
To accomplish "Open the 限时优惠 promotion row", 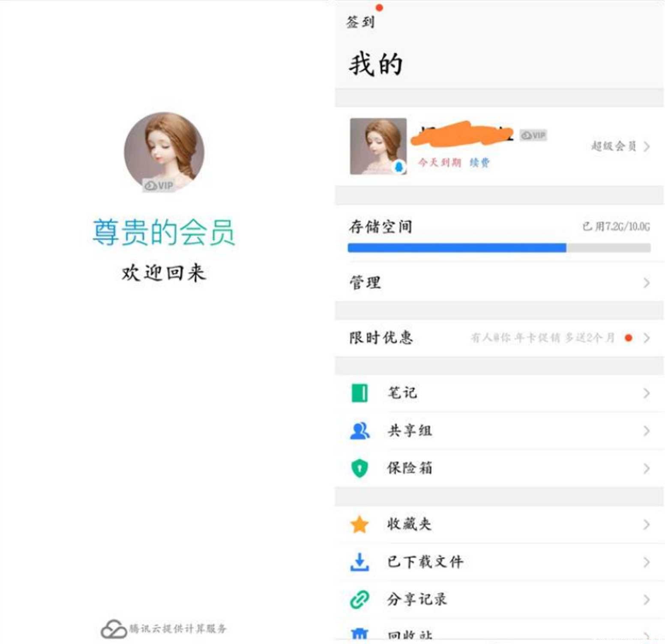I will pyautogui.click(x=499, y=338).
